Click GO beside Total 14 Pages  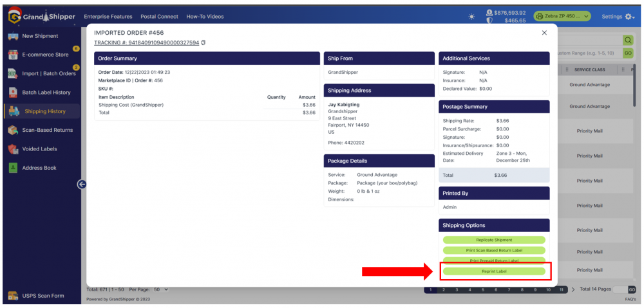[632, 290]
